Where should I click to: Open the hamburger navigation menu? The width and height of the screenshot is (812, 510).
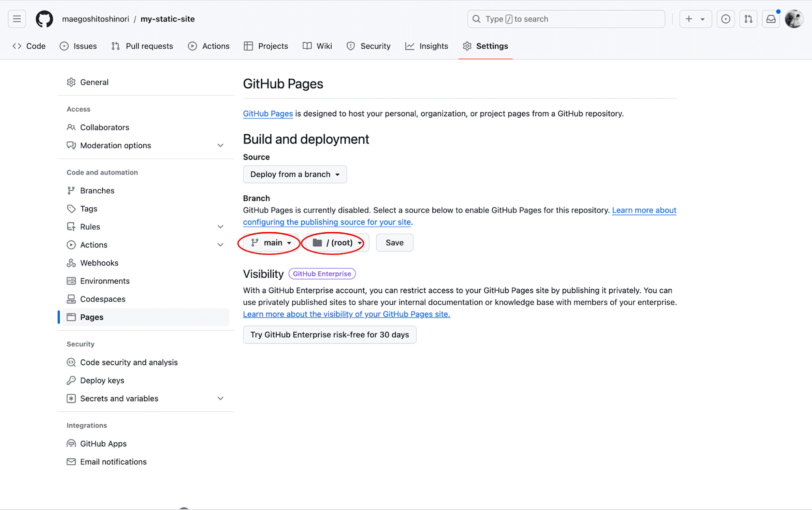17,19
